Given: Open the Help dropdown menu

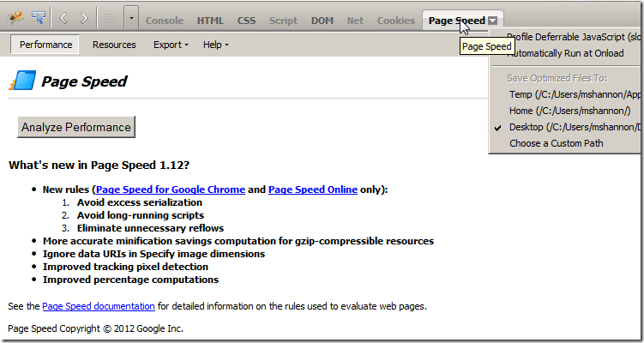Looking at the screenshot, I should [x=215, y=45].
